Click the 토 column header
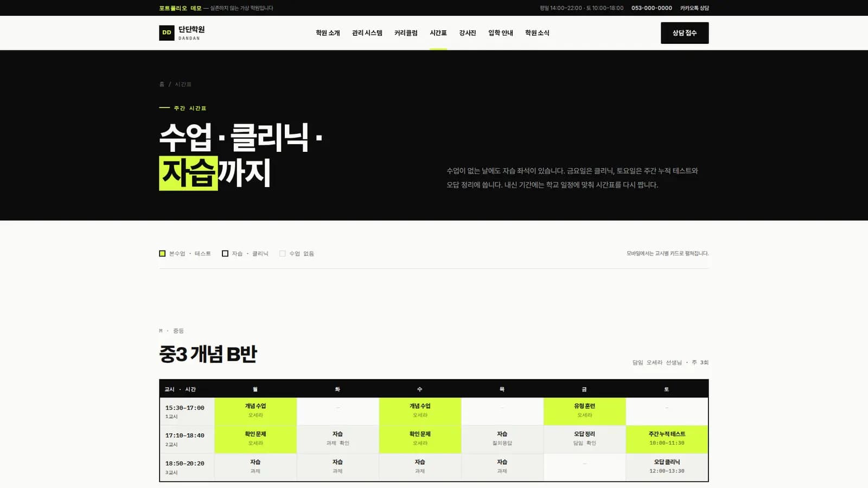868x488 pixels. pos(667,389)
